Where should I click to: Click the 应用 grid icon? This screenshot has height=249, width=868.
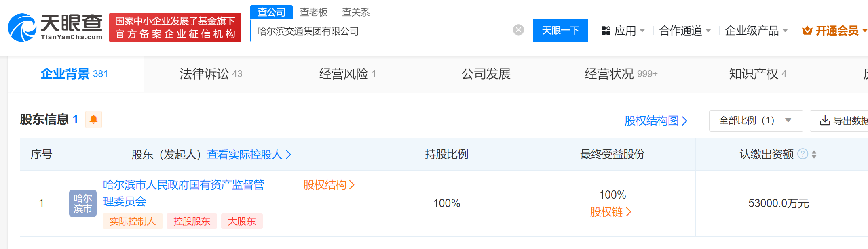click(606, 31)
